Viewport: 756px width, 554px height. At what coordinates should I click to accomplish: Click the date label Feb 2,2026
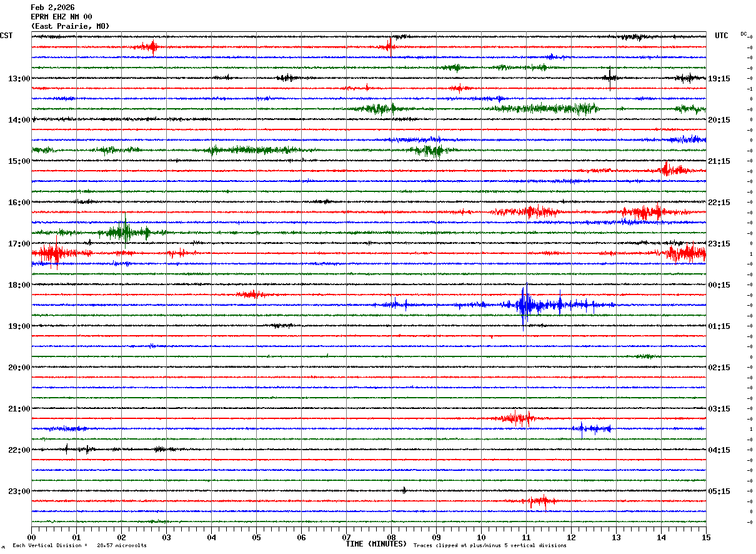coord(52,8)
